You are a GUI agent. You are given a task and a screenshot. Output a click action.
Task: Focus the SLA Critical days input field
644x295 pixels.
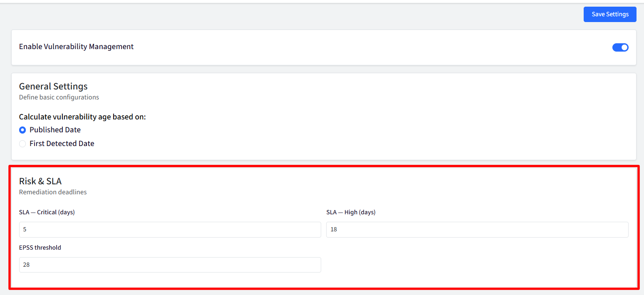click(x=170, y=230)
